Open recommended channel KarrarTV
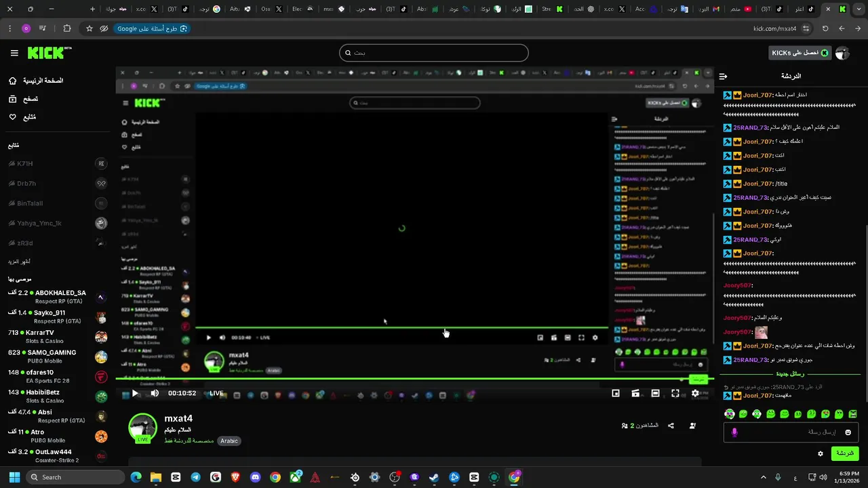This screenshot has height=488, width=868. (57, 336)
